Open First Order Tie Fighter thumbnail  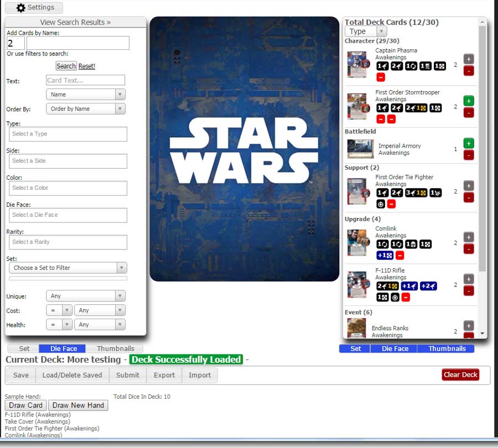[359, 191]
